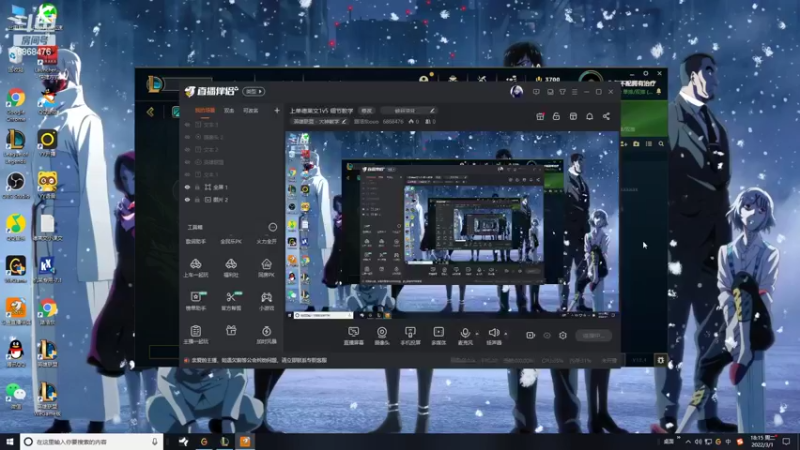Toggle visibility of the 图片 2 source
This screenshot has height=450, width=800.
pyautogui.click(x=187, y=200)
